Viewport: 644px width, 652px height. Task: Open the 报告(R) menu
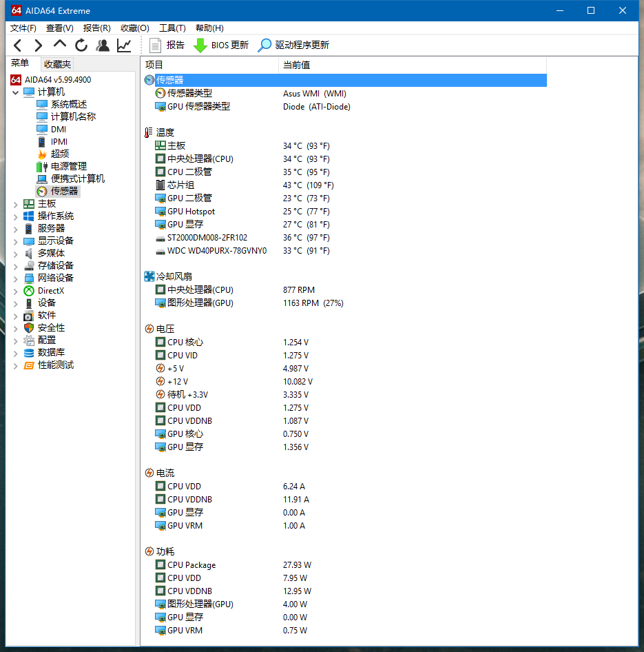coord(97,28)
